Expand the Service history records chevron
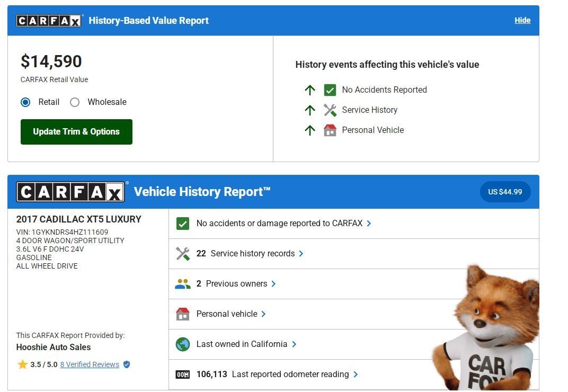 coord(301,254)
